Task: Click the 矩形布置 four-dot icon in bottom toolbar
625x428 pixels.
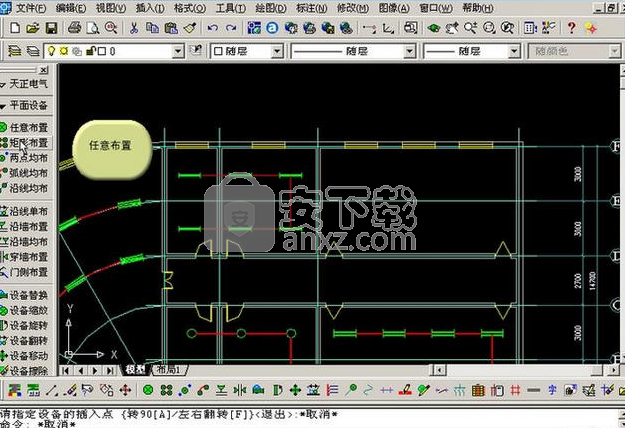Action: [x=166, y=390]
